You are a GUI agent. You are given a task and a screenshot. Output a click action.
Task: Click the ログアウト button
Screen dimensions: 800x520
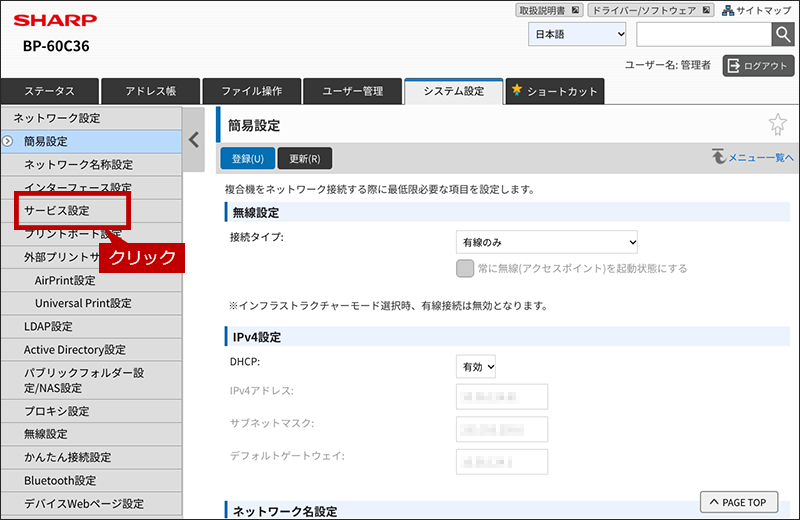[x=758, y=66]
